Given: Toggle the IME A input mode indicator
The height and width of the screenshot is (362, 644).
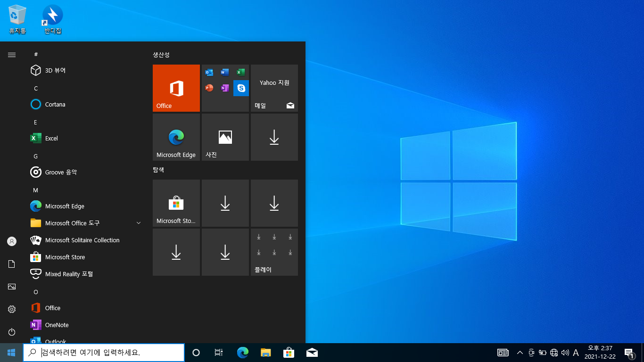Looking at the screenshot, I should (x=576, y=353).
